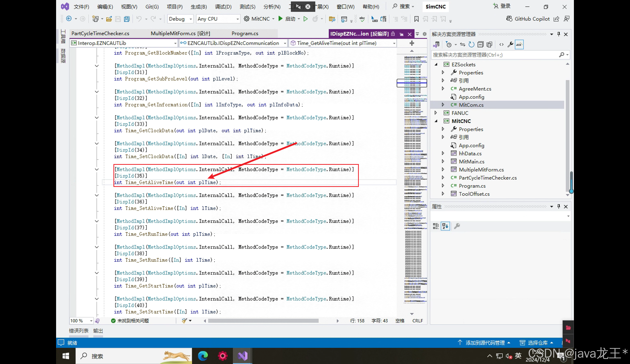Screen dimensions: 630x364
Task: Click the 错误列表 panel button
Action: pyautogui.click(x=79, y=331)
